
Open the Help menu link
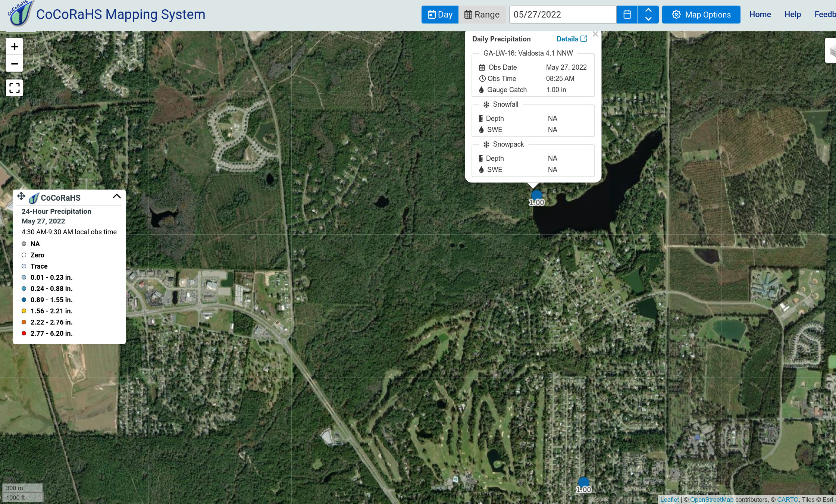[x=792, y=15]
